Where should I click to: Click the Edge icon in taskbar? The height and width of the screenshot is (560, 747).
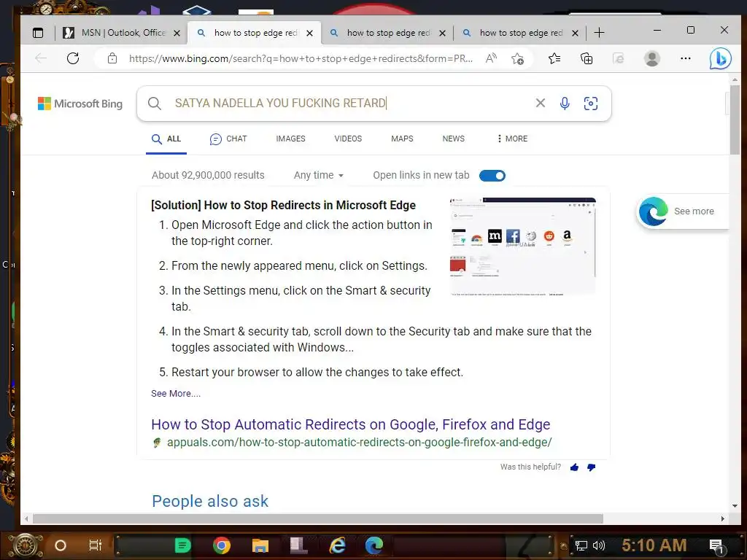(374, 545)
